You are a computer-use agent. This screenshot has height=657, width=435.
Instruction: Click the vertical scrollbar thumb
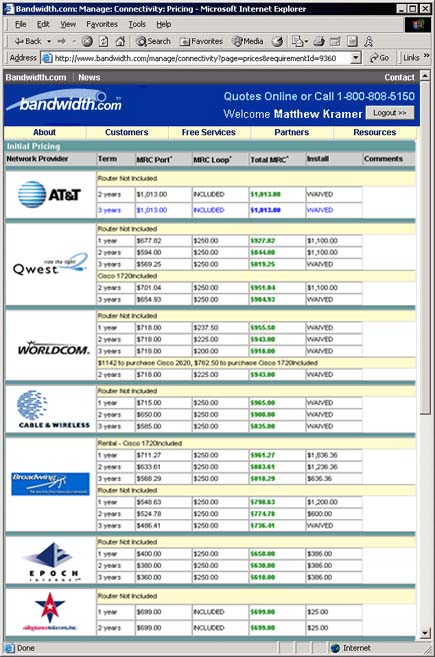tap(425, 247)
